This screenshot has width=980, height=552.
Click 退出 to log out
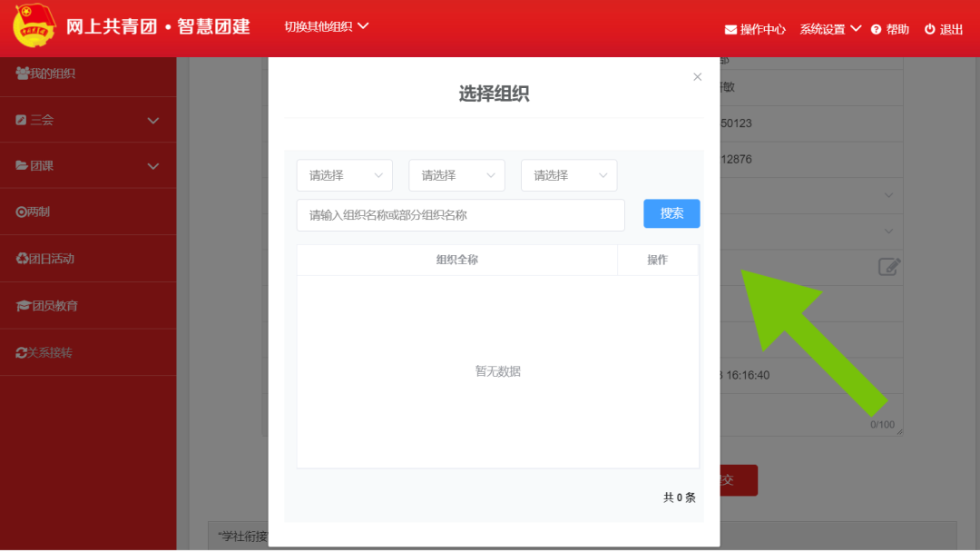pyautogui.click(x=951, y=29)
